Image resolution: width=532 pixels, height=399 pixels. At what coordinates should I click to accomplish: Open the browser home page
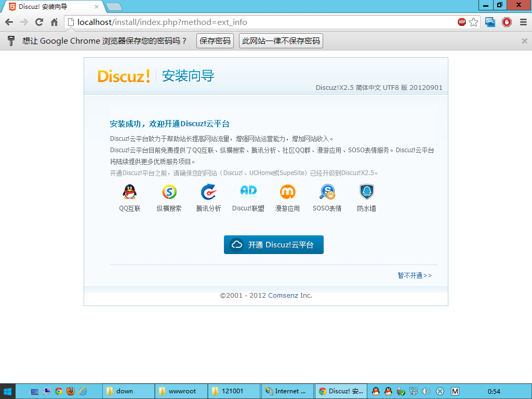click(x=54, y=22)
